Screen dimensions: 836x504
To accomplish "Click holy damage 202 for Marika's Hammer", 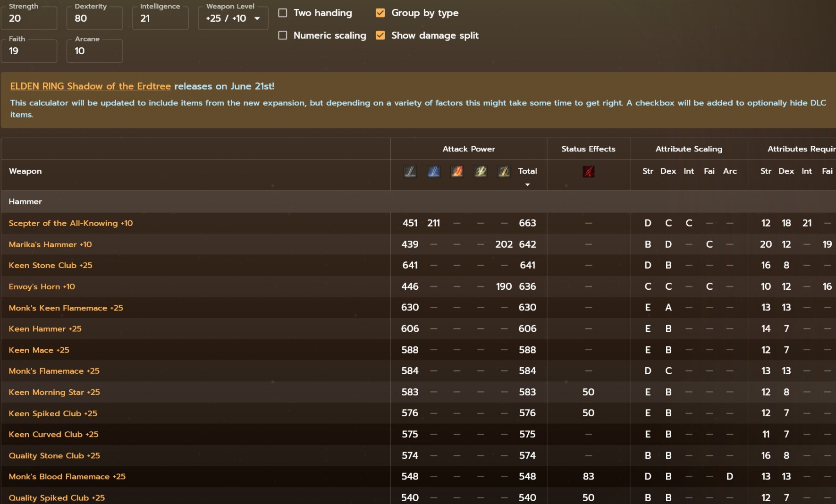I will coord(504,244).
